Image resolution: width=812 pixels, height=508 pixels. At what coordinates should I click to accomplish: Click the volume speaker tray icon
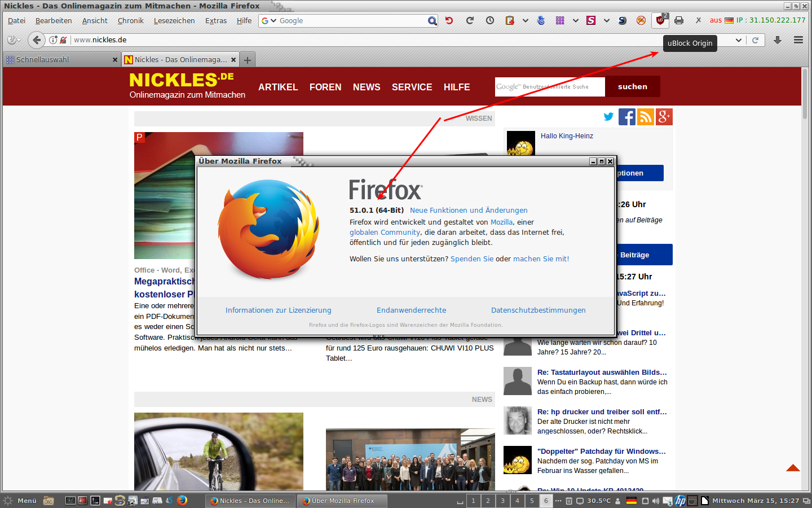coord(656,501)
